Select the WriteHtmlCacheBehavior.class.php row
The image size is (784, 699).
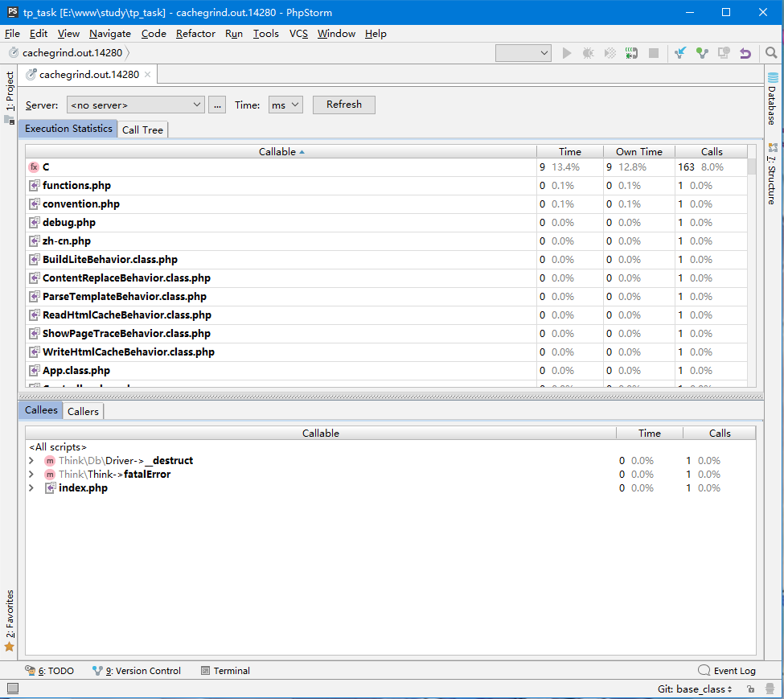point(386,352)
